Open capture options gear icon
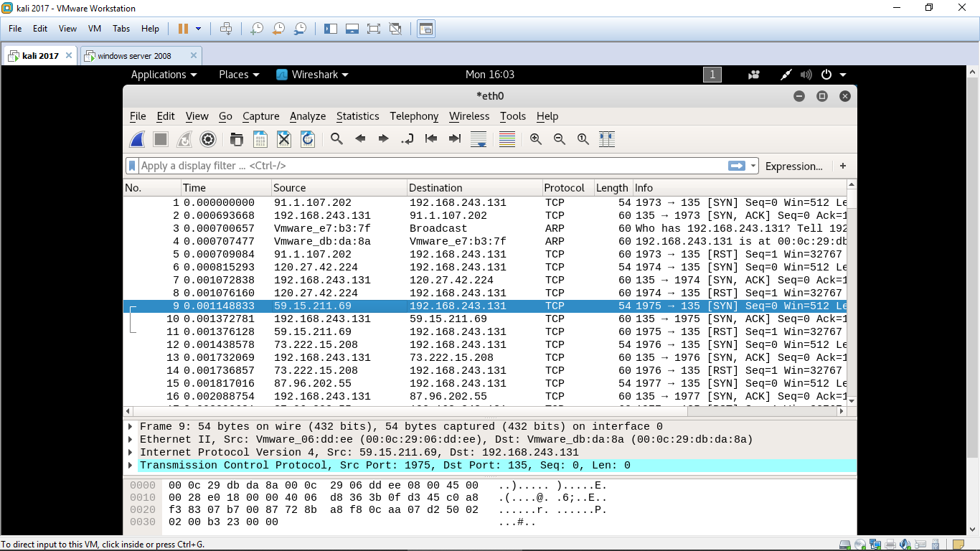980x551 pixels. 208,139
